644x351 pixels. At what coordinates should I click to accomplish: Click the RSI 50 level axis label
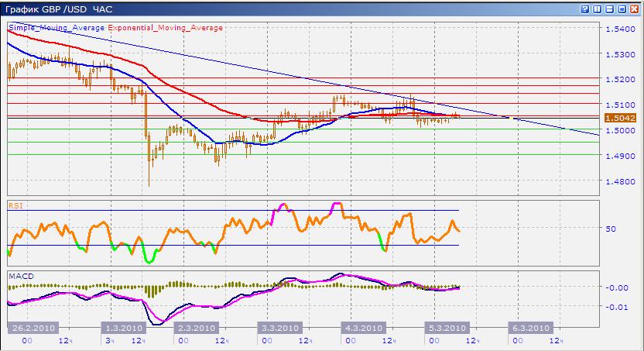611,229
